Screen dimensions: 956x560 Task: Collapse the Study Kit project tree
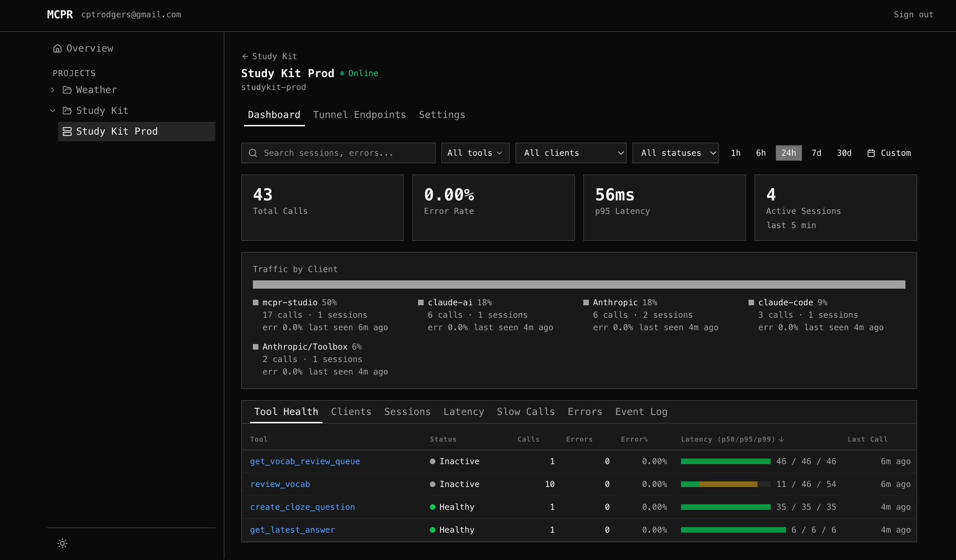click(x=52, y=110)
